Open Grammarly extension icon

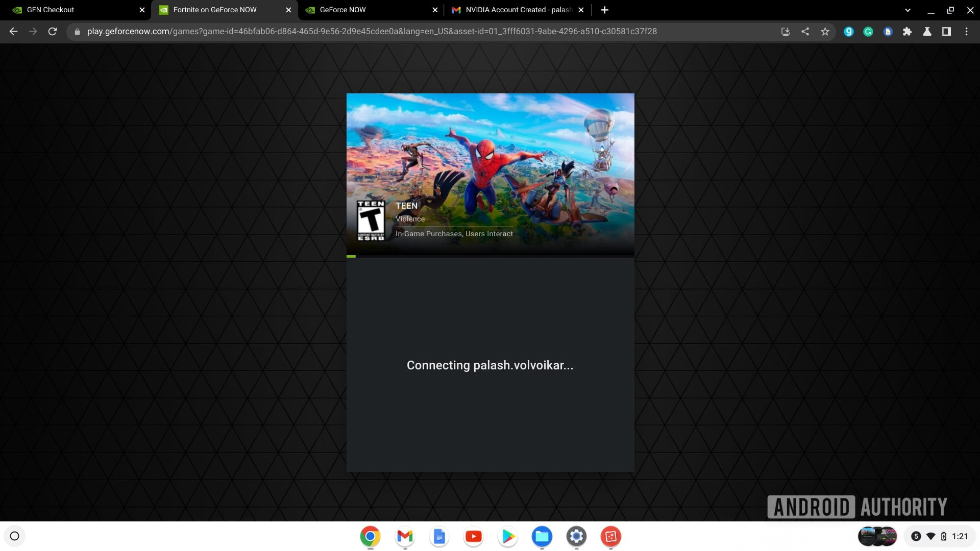tap(868, 32)
